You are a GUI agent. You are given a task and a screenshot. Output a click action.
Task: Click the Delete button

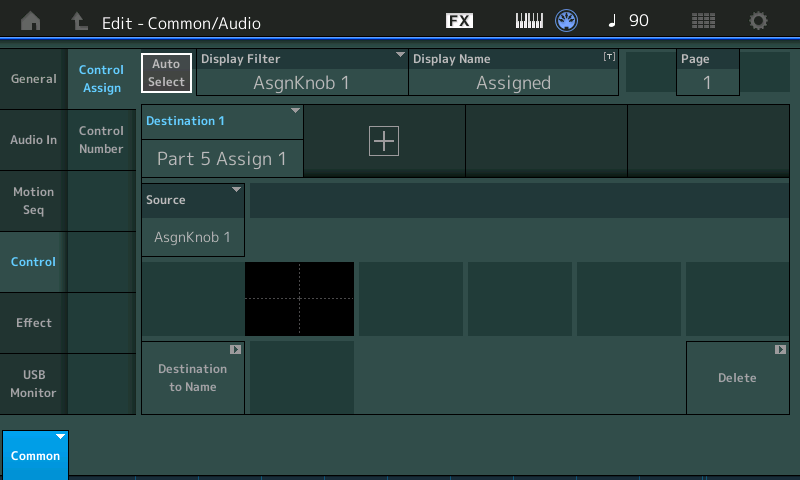click(x=737, y=378)
